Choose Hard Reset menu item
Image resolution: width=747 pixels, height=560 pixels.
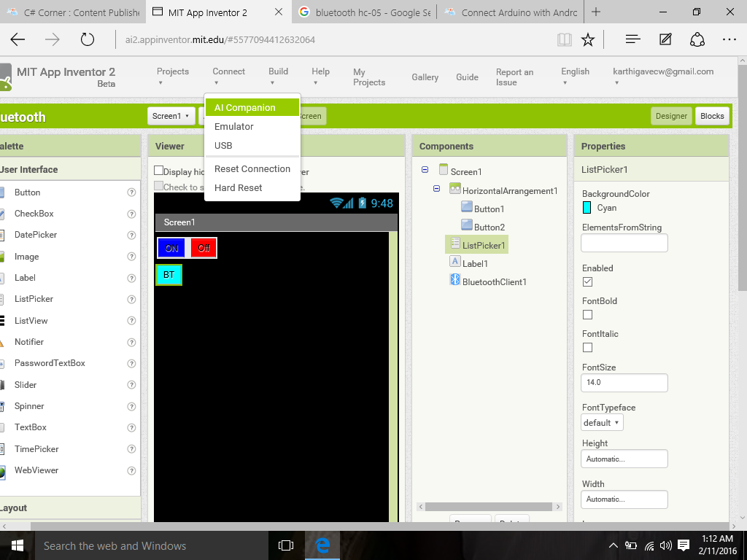pos(252,187)
